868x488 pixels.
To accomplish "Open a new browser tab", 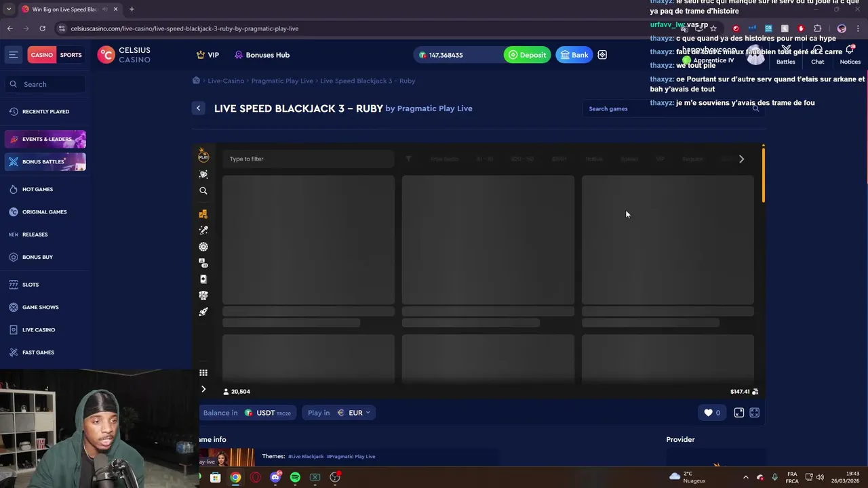I will [x=132, y=9].
